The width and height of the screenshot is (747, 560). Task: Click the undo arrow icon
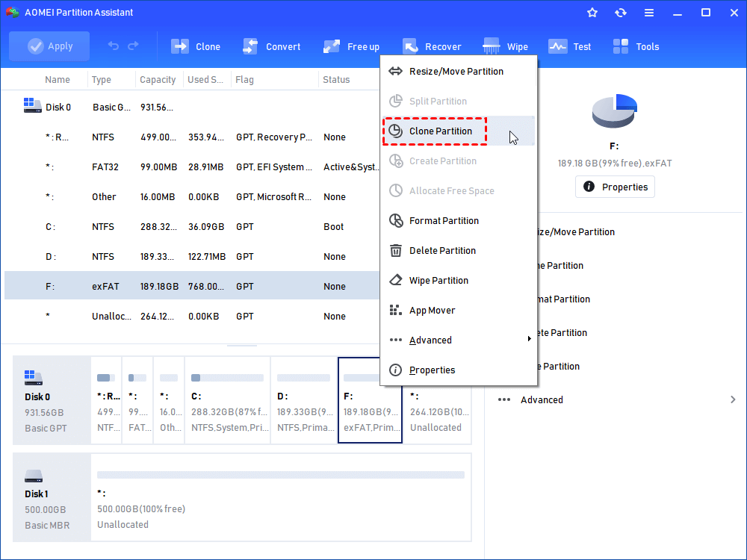114,46
